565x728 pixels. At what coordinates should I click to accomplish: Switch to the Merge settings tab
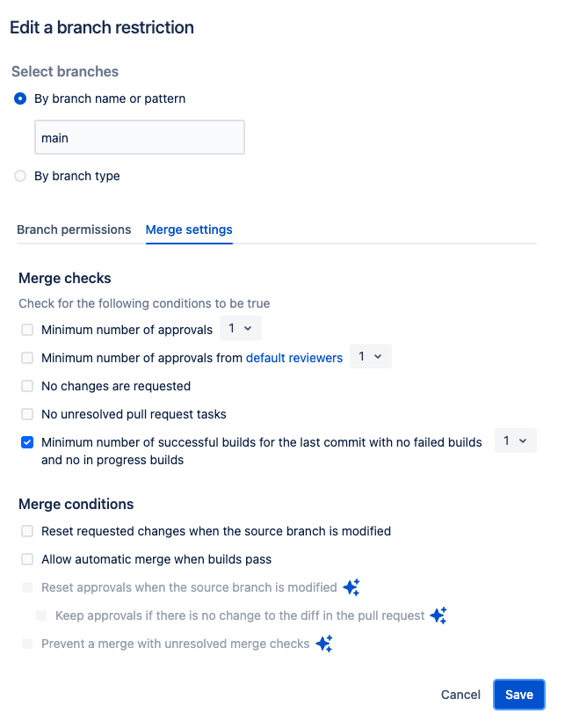click(x=188, y=229)
